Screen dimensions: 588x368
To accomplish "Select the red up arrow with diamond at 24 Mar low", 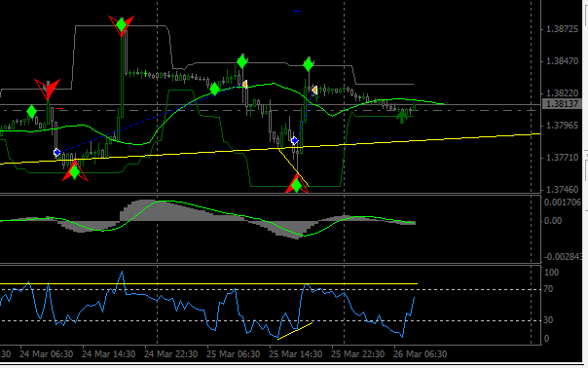I will [x=75, y=171].
